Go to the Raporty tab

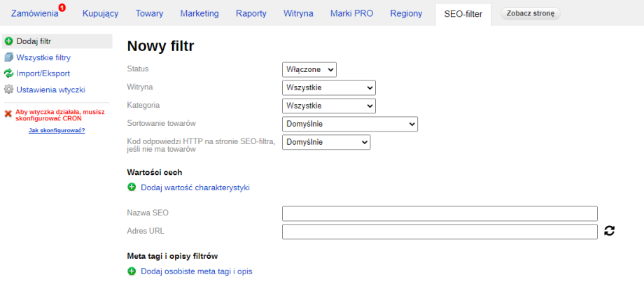pyautogui.click(x=251, y=13)
